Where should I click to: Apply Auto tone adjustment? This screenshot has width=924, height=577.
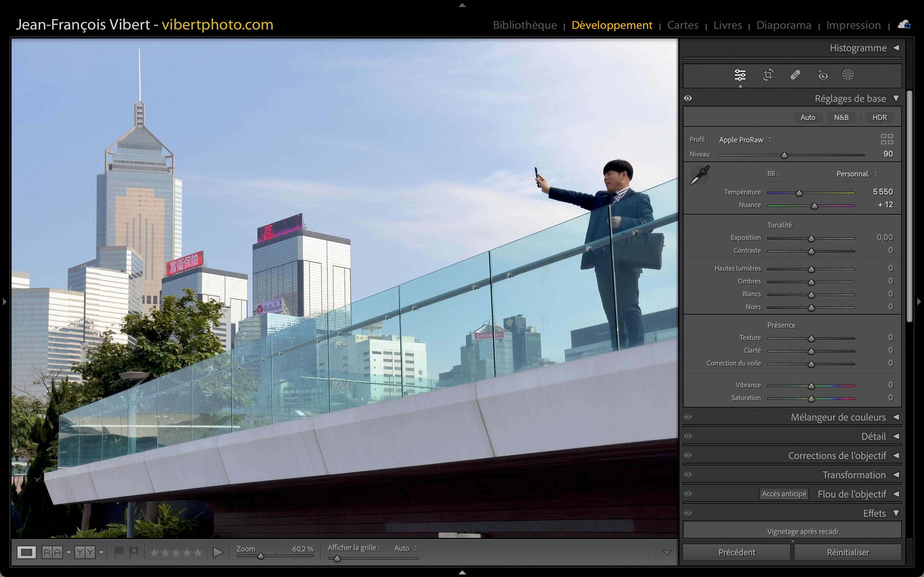(x=808, y=118)
